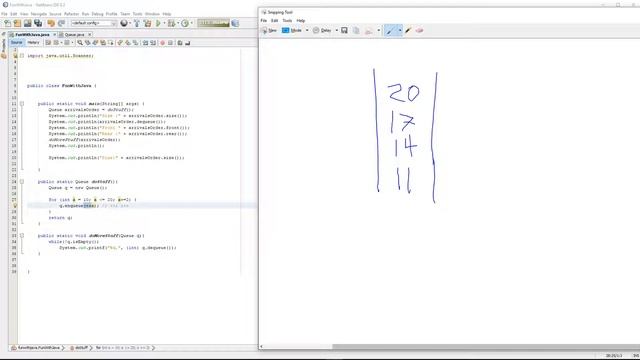This screenshot has height=360, width=640.
Task: Open NetBeans Refactor menu
Action: tap(71, 14)
